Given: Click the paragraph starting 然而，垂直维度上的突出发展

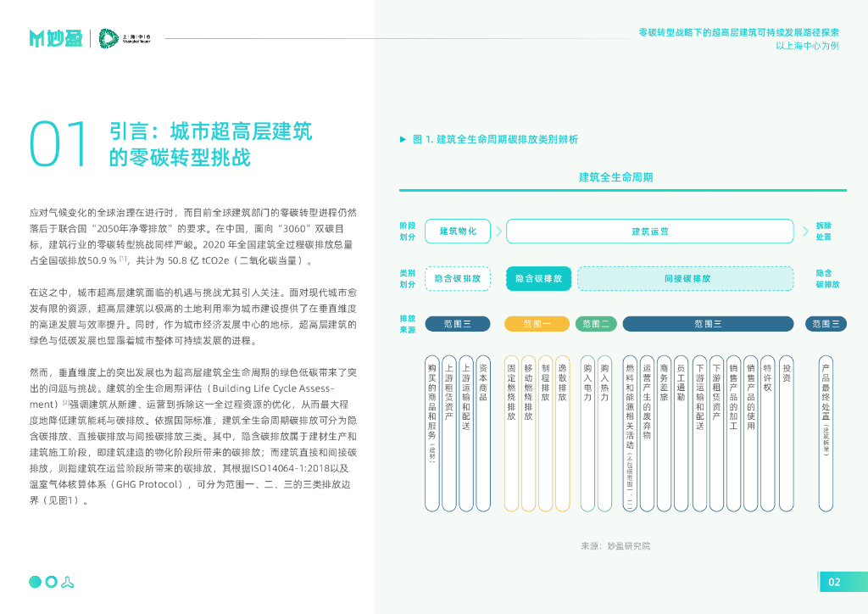Looking at the screenshot, I should [x=193, y=436].
